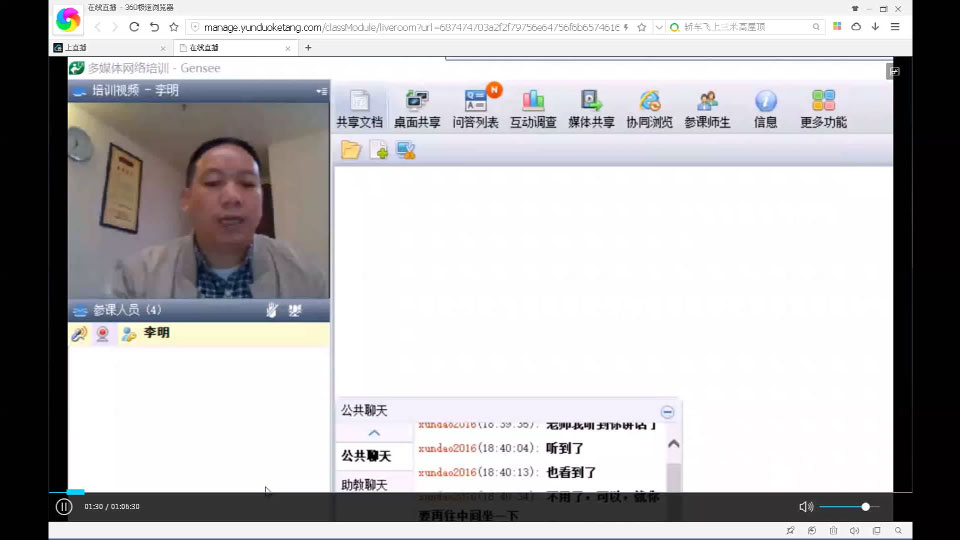960x540 pixels.
Task: Open the browser hamburger menu
Action: pos(895,26)
